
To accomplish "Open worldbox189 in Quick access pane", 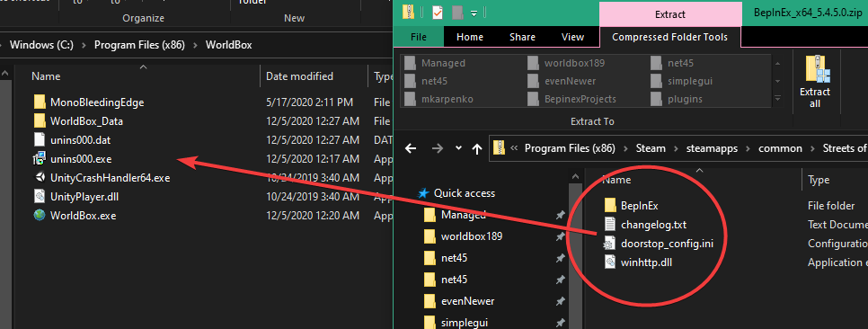I will click(472, 236).
